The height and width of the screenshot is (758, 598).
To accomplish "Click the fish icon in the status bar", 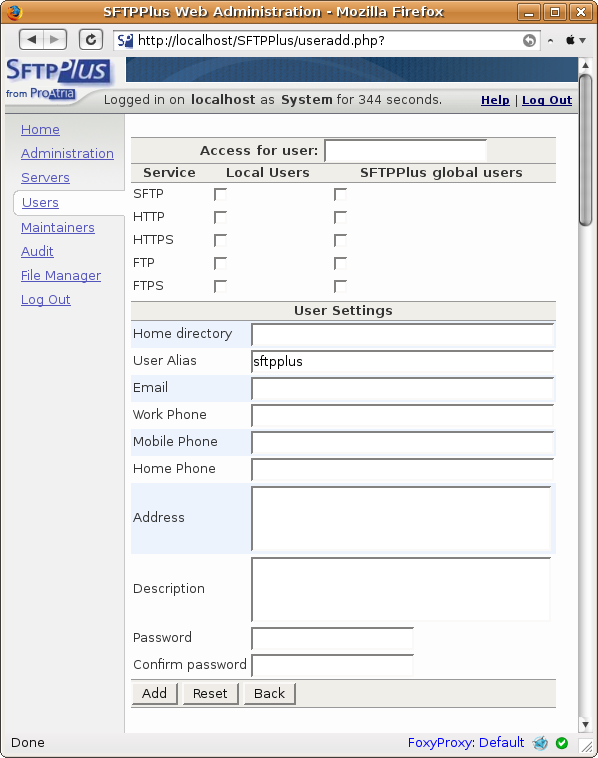I will (x=540, y=743).
